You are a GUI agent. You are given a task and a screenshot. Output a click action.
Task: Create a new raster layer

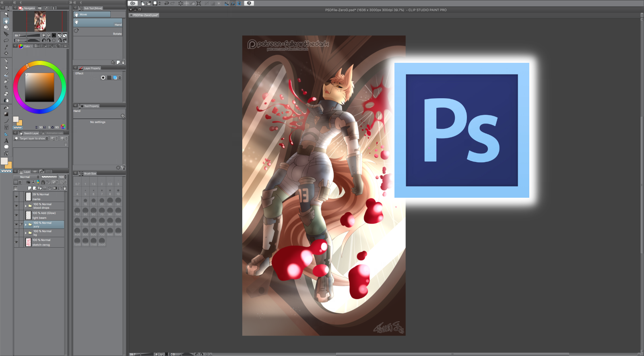pos(29,188)
